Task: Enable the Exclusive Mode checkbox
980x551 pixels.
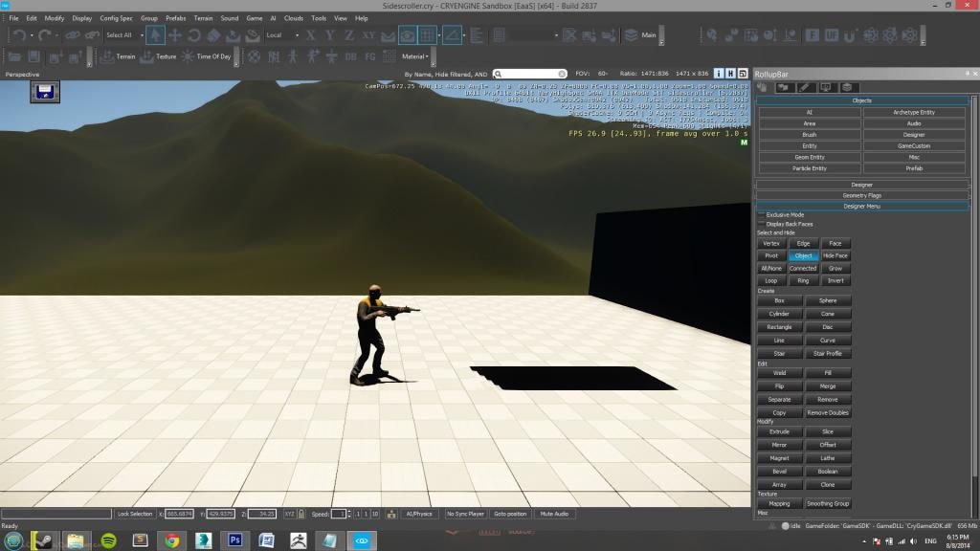Action: [x=762, y=215]
